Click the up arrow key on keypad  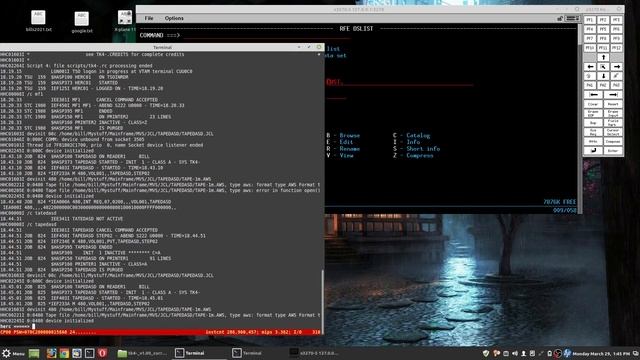point(603,58)
